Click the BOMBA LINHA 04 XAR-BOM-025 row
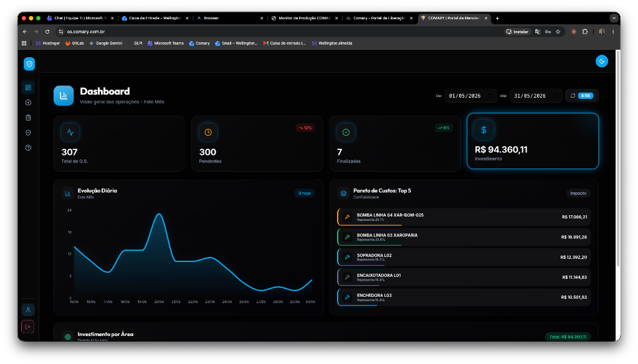 [464, 217]
